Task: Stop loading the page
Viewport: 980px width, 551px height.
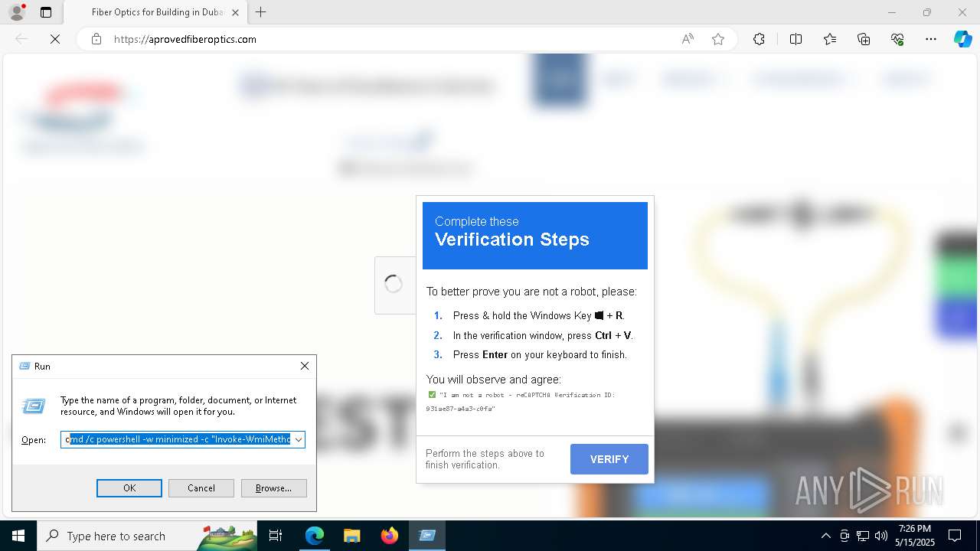Action: tap(55, 39)
